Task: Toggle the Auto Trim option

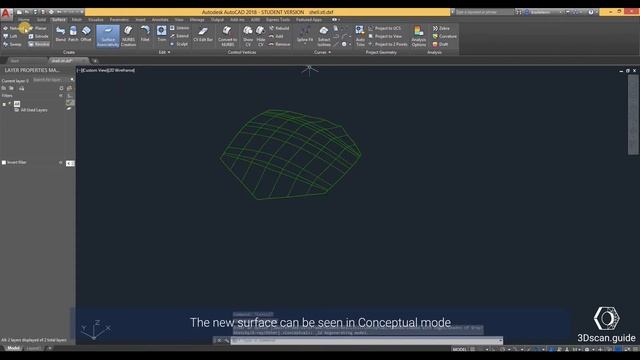Action: [x=360, y=36]
